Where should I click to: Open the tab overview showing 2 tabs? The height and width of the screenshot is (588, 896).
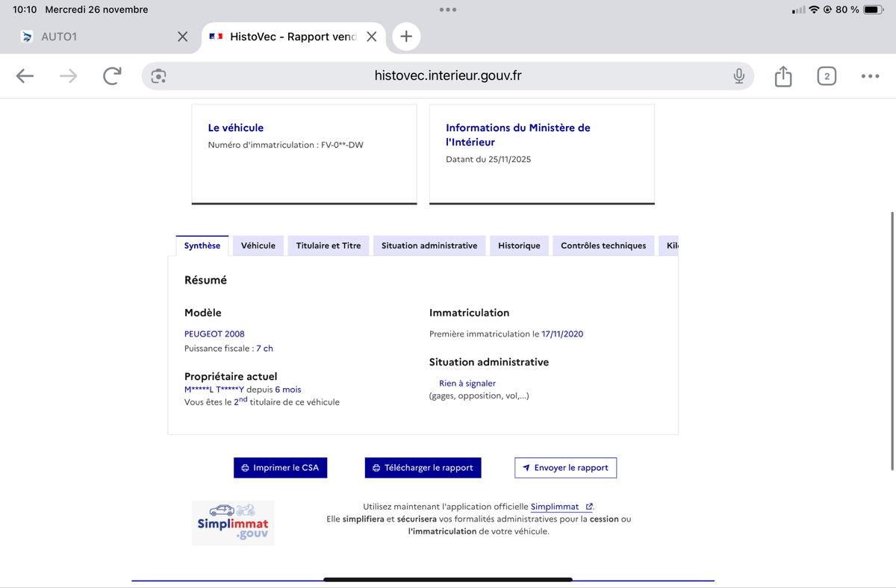pyautogui.click(x=827, y=76)
